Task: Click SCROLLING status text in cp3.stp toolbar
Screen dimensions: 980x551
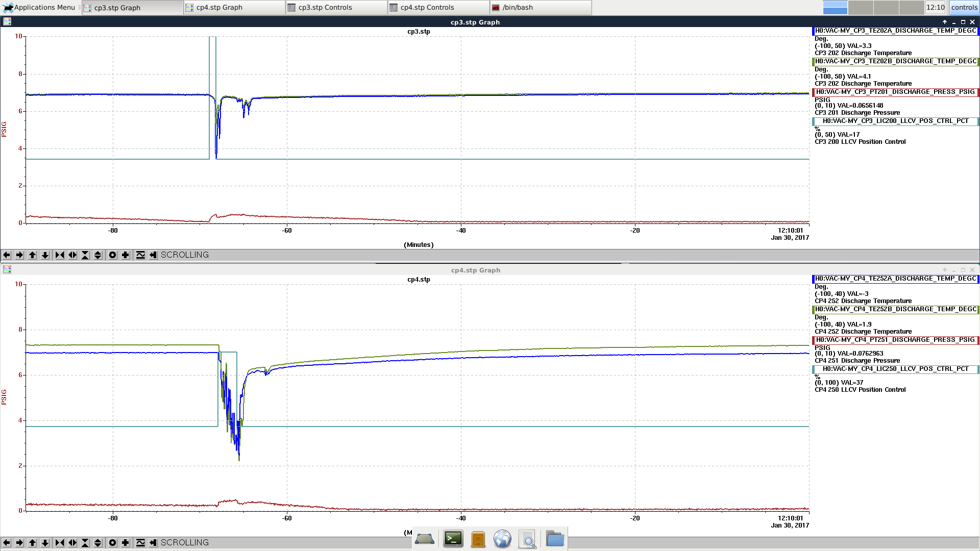Action: tap(185, 255)
